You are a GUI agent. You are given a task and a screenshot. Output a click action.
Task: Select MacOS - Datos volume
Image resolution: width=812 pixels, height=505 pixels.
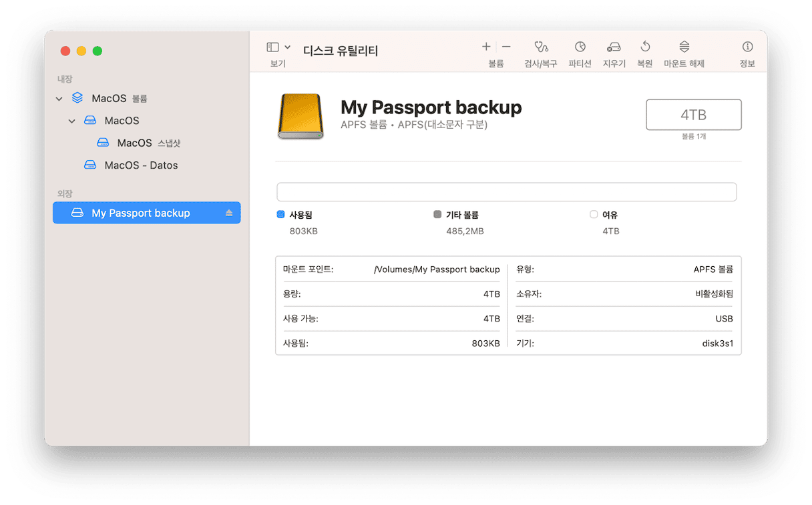141,165
